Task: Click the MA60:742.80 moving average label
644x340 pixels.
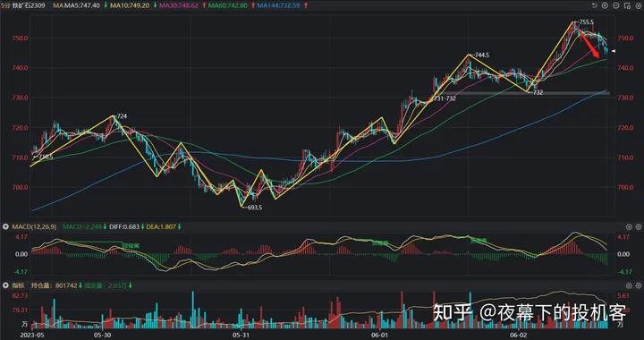Action: [228, 5]
